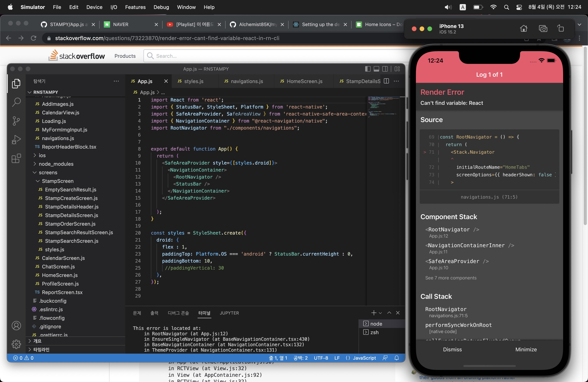Close the STAMPY/App.js browser tab

click(93, 25)
